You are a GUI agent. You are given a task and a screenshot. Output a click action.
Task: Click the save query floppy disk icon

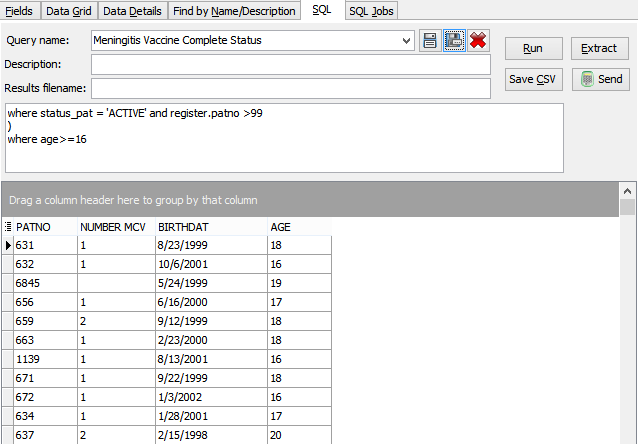pos(454,40)
